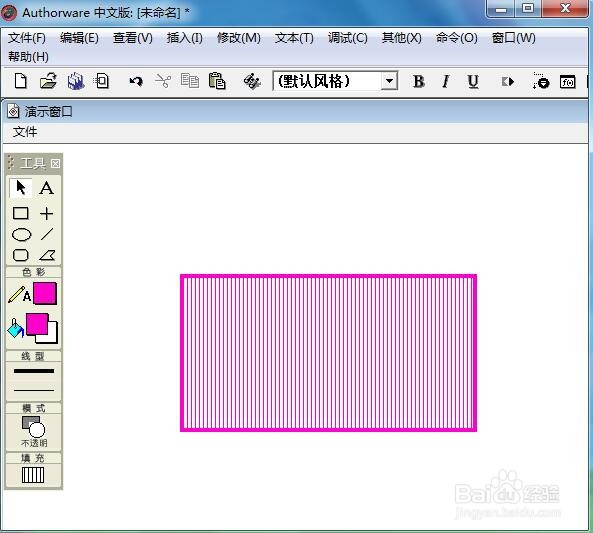Close the 工具 toolbox panel

pyautogui.click(x=55, y=163)
